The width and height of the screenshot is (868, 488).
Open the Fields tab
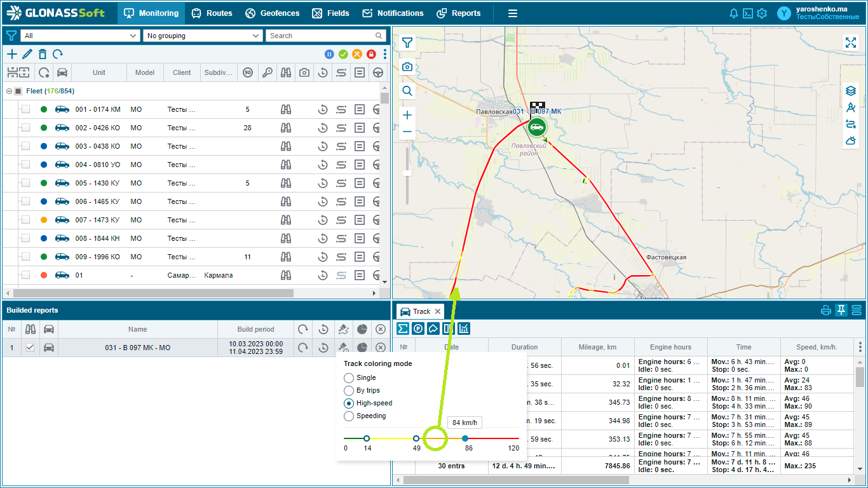[x=330, y=13]
